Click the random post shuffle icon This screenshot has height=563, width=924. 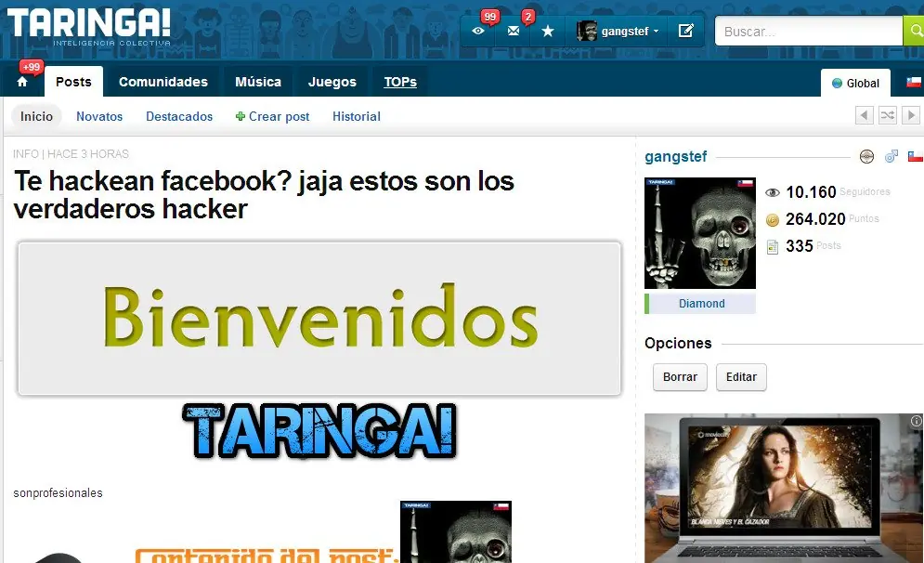[888, 115]
